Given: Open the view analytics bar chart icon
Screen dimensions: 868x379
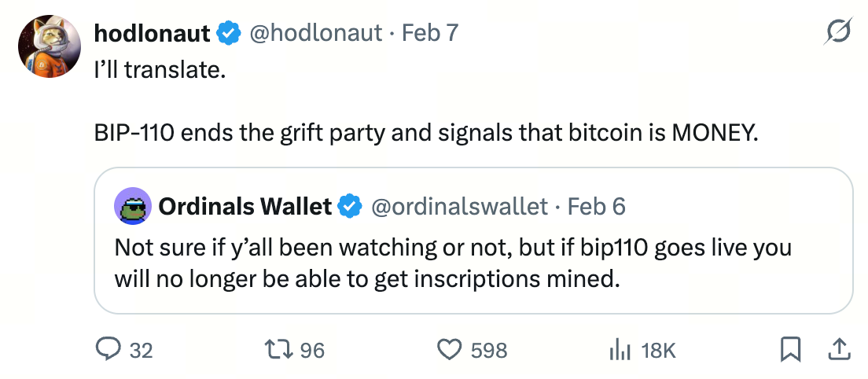Looking at the screenshot, I should [620, 350].
